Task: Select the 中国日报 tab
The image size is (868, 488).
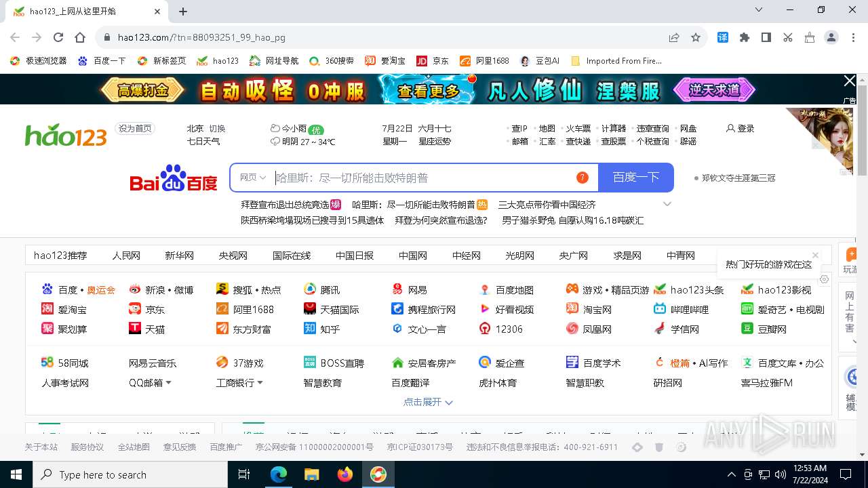Action: point(355,256)
